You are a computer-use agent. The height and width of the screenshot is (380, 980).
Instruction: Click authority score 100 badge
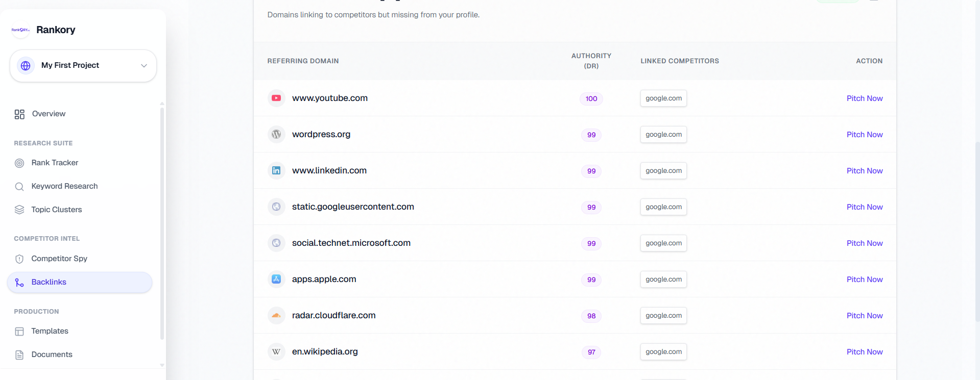click(591, 99)
